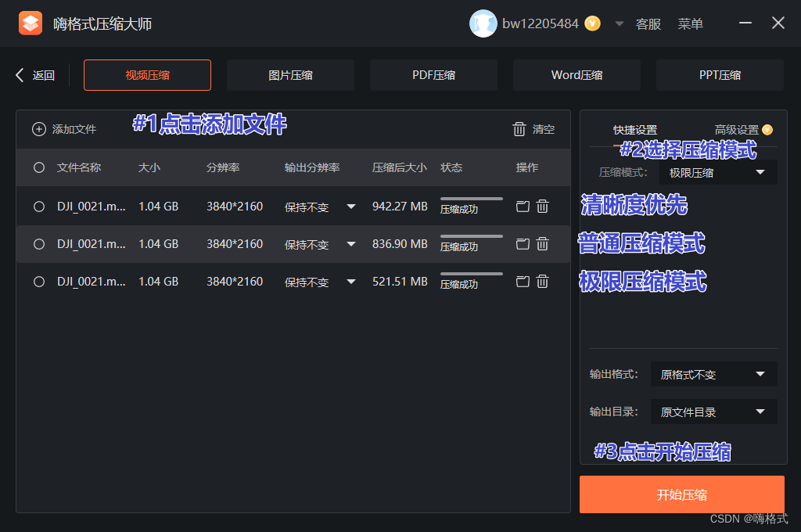This screenshot has height=532, width=801.
Task: Click the 输出分辨率 column header
Action: pos(312,167)
